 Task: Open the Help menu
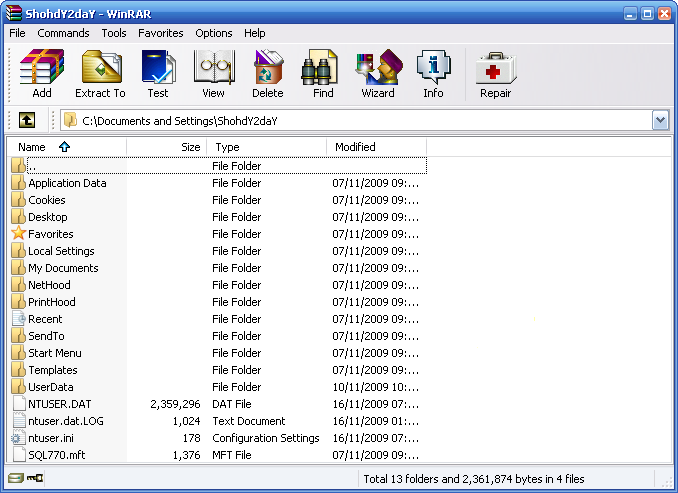[254, 33]
